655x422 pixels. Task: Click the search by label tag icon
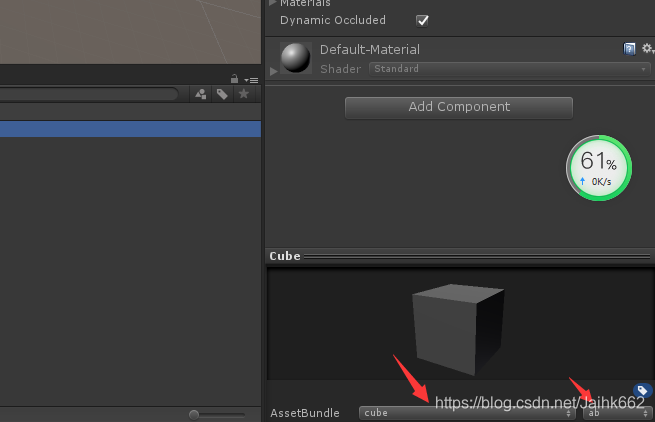tap(222, 94)
